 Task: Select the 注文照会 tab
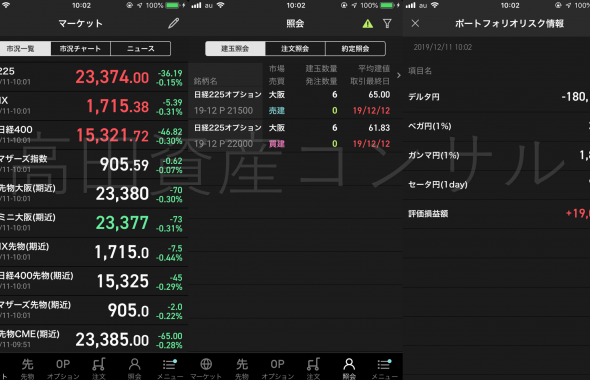295,49
